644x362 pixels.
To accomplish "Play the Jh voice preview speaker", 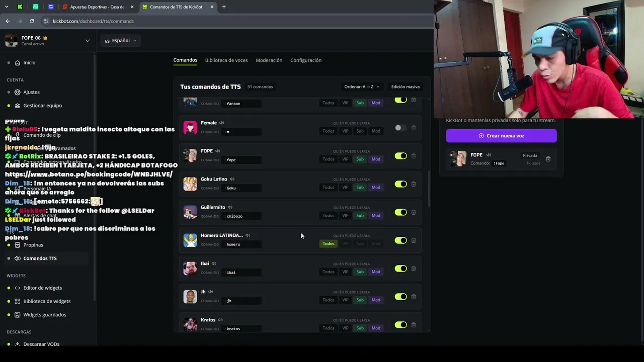I will point(210,292).
